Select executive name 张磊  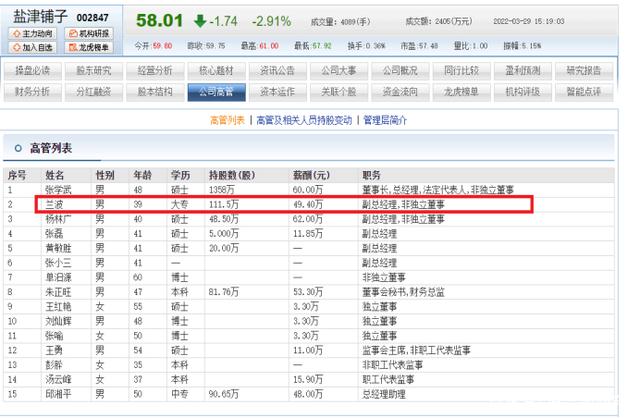(54, 234)
